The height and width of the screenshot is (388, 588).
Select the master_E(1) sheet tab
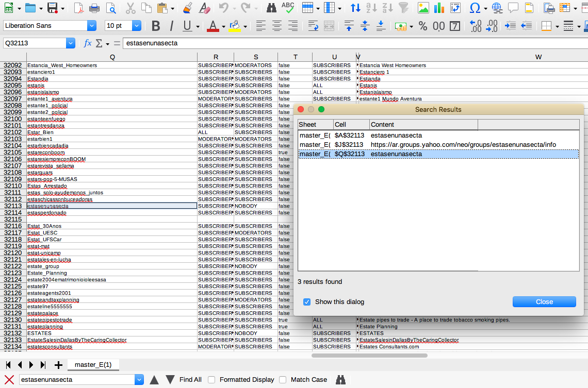93,365
